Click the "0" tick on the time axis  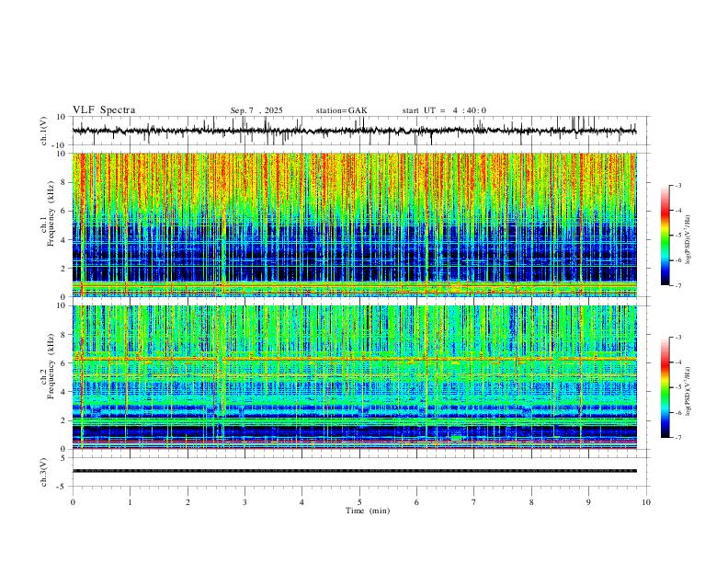(x=73, y=502)
